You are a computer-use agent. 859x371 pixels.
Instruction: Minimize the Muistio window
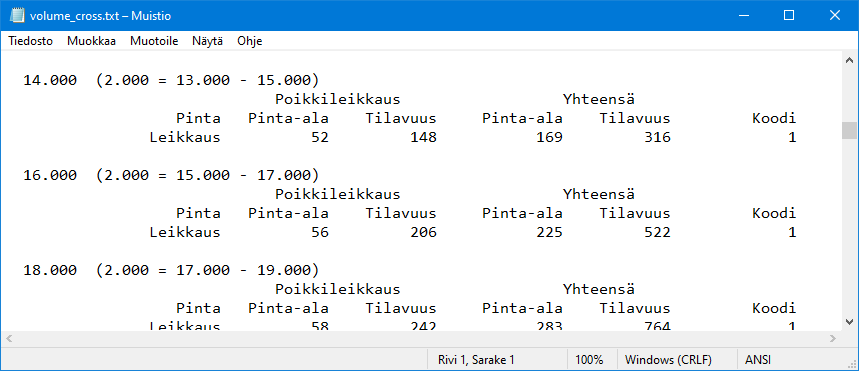744,16
